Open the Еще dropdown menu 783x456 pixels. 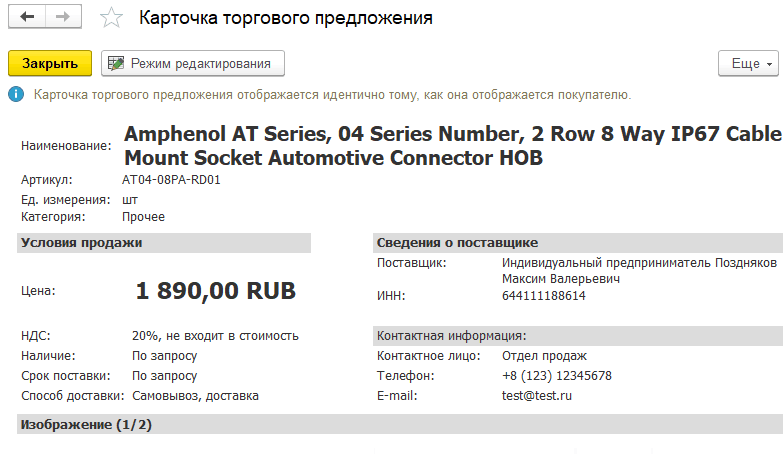click(747, 63)
